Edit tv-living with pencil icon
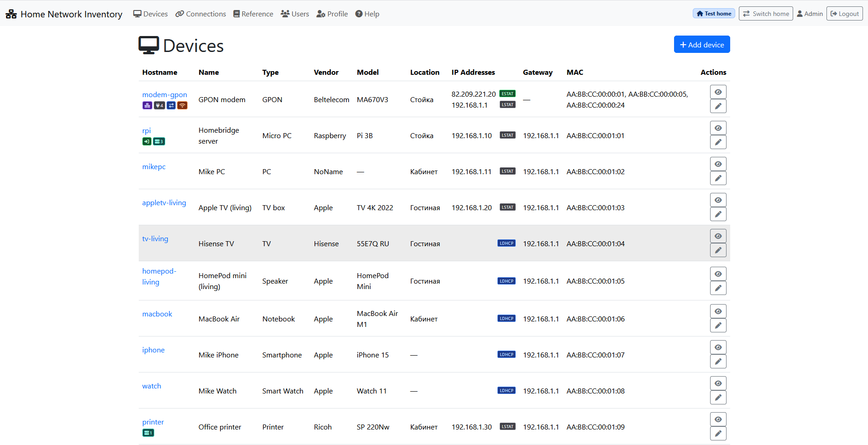Viewport: 868px width, 445px height. point(718,250)
